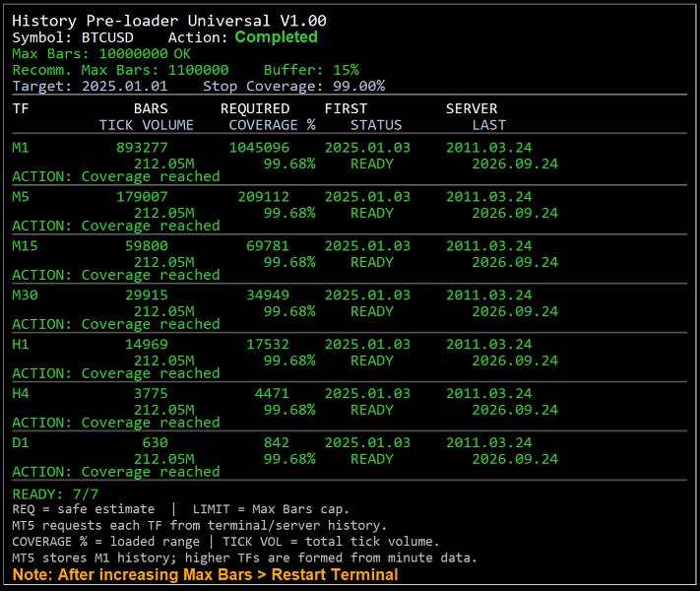Screen dimensions: 700x591
Task: Click the 'Recomm. Max Bars: 1100000' value
Action: (120, 70)
